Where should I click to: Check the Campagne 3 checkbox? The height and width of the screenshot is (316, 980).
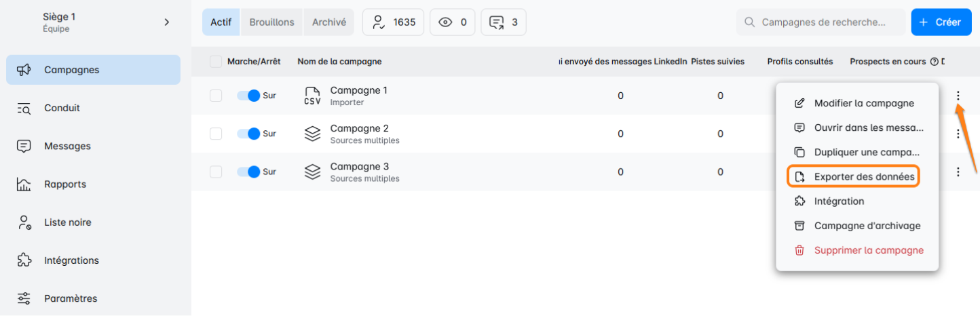216,172
